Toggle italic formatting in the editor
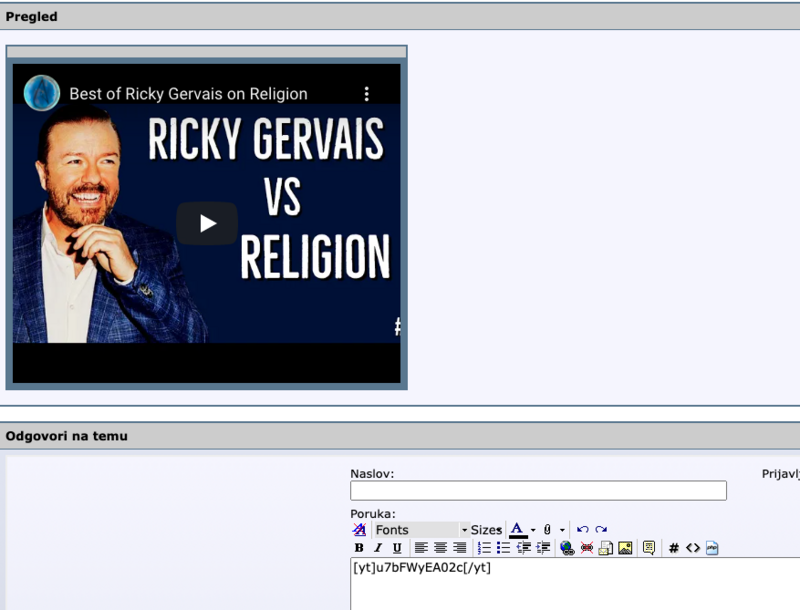The width and height of the screenshot is (800, 610). [378, 548]
